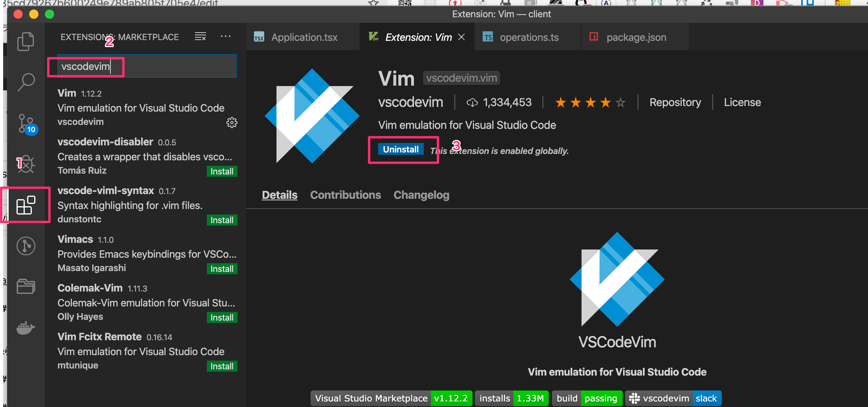This screenshot has width=868, height=407.
Task: Select the Extensions view icon
Action: 26,205
